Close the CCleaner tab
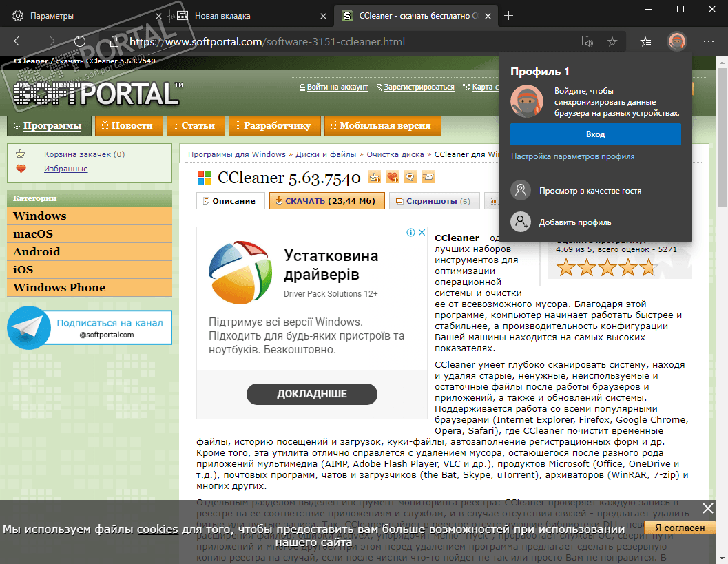The width and height of the screenshot is (728, 564). [488, 16]
